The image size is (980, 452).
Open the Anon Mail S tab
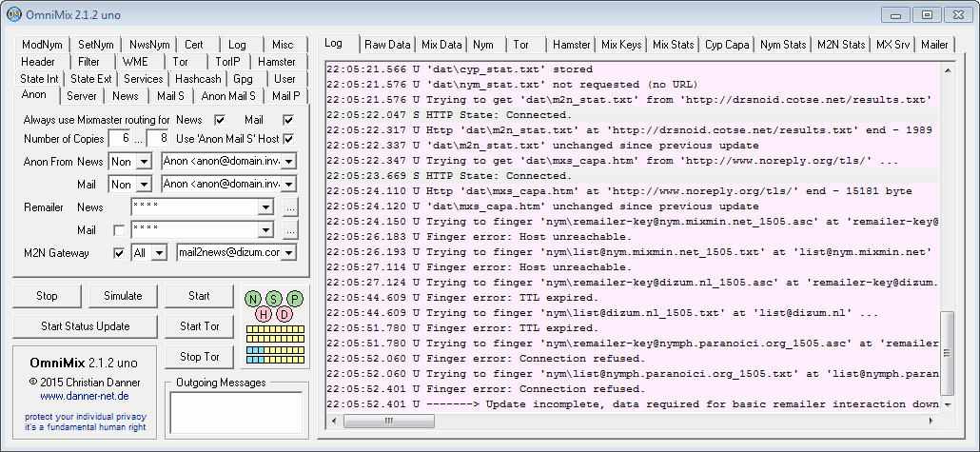point(228,96)
